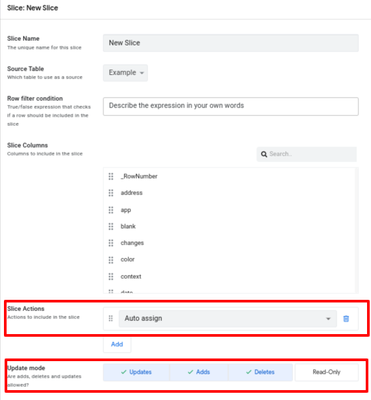Screen dimensions: 371x400
Task: Toggle the Updates update mode
Action: (x=136, y=372)
